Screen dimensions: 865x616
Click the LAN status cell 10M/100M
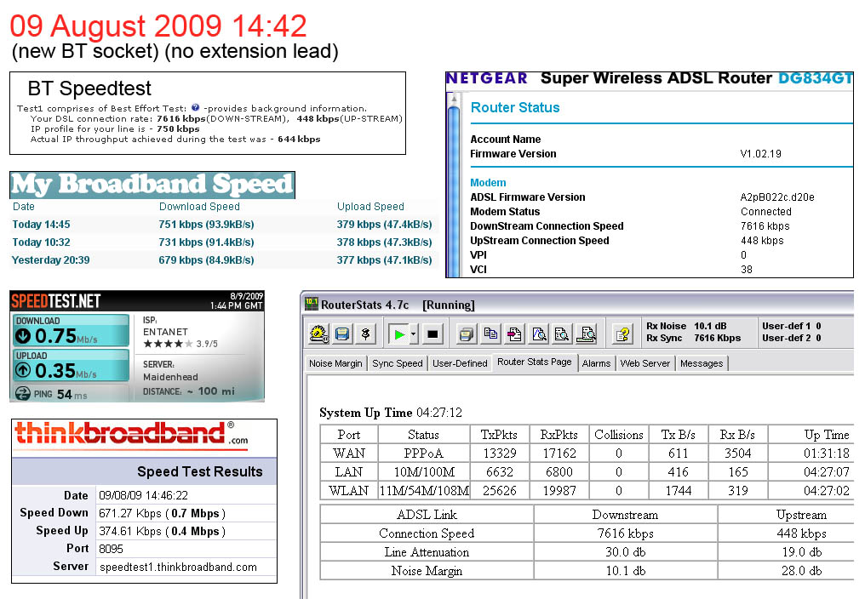point(424,472)
